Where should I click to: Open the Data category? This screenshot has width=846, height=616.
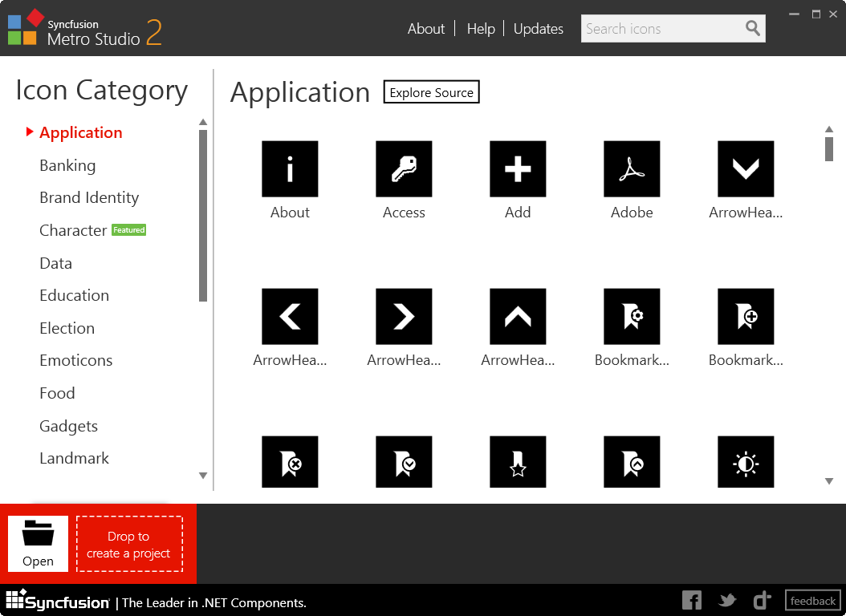click(x=55, y=262)
